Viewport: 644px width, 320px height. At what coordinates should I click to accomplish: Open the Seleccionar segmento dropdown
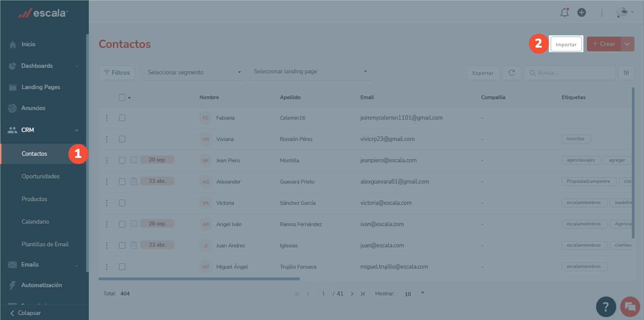coord(194,72)
